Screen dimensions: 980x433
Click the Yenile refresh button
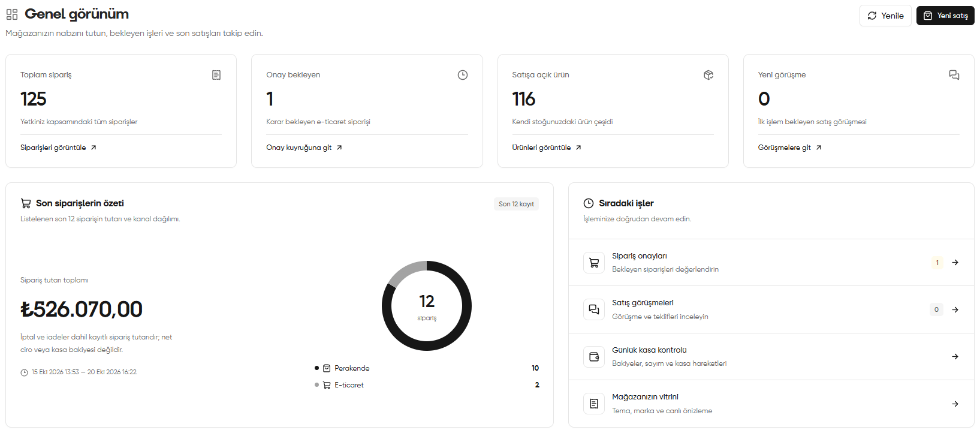tap(885, 16)
